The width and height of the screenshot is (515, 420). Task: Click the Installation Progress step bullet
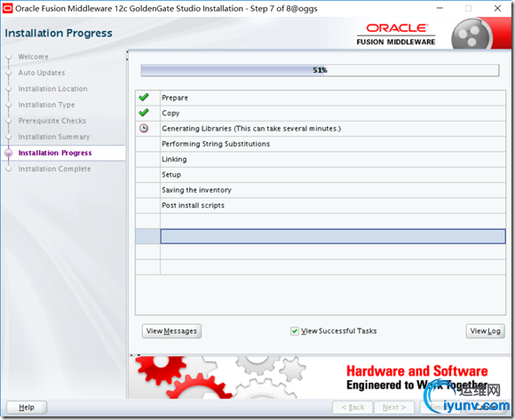click(x=9, y=153)
